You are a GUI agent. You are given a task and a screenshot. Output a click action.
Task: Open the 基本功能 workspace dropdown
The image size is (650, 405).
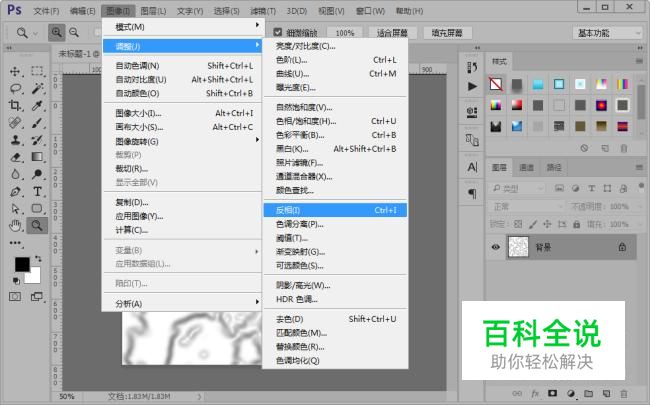pos(607,33)
